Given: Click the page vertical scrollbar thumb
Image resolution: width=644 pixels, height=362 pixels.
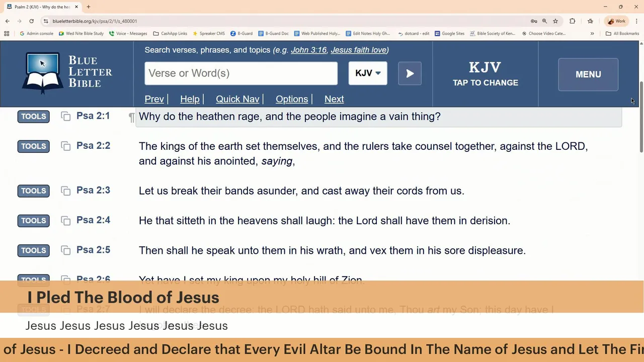Looking at the screenshot, I should coord(641,116).
